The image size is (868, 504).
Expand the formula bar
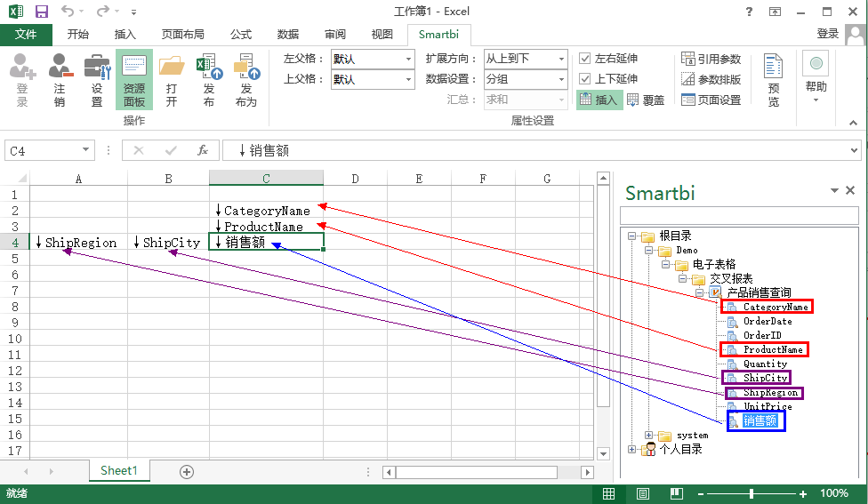click(x=854, y=150)
